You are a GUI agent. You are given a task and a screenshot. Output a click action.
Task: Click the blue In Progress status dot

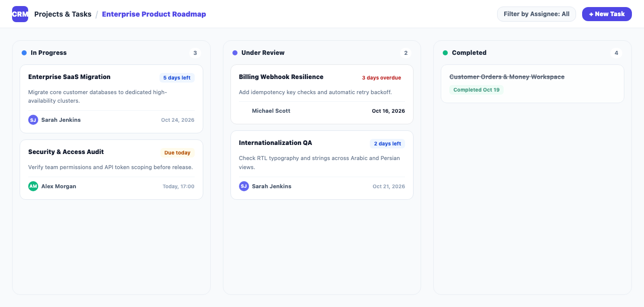click(x=24, y=53)
